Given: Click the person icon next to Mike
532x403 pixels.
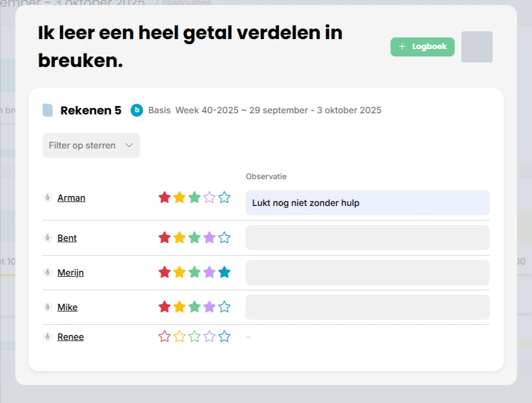Looking at the screenshot, I should coord(47,307).
